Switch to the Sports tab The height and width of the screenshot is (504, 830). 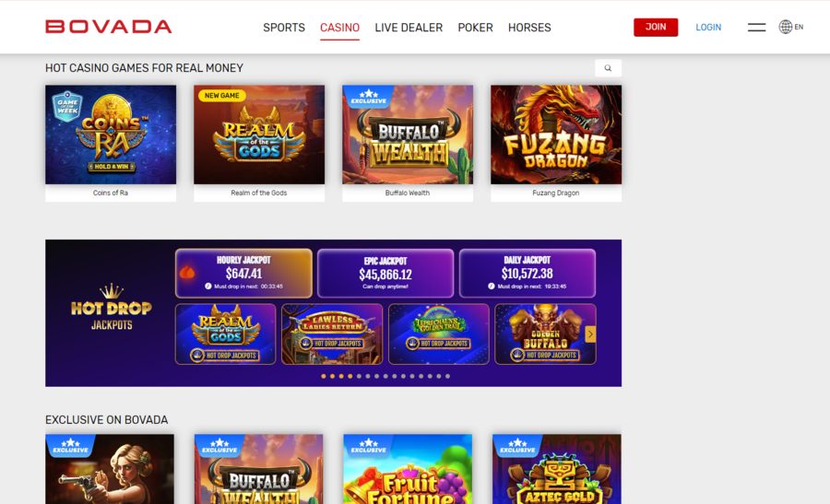pyautogui.click(x=284, y=28)
